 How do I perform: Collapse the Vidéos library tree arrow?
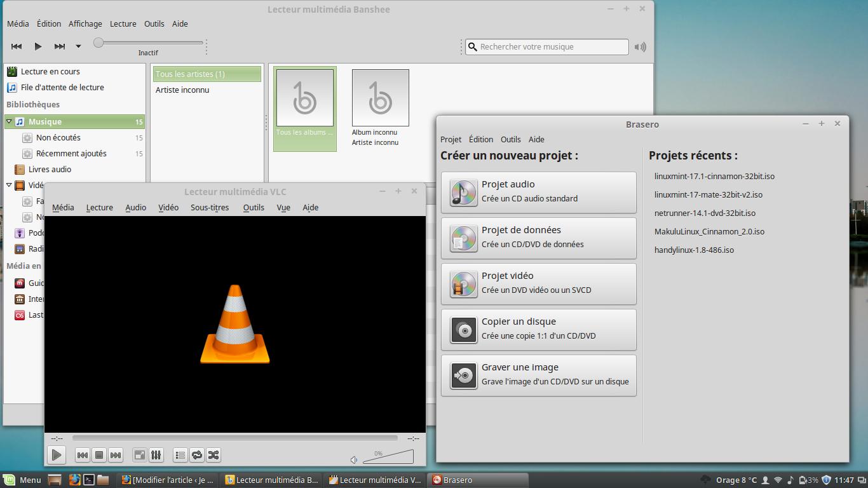click(9, 185)
